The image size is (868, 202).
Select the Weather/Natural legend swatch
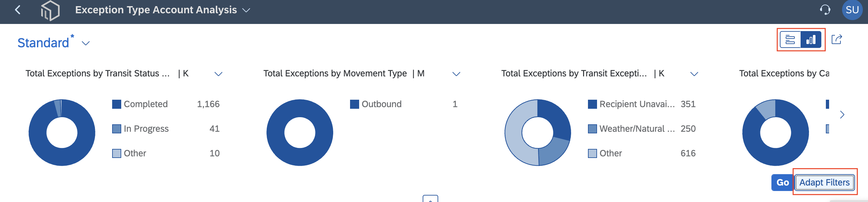[x=592, y=129]
